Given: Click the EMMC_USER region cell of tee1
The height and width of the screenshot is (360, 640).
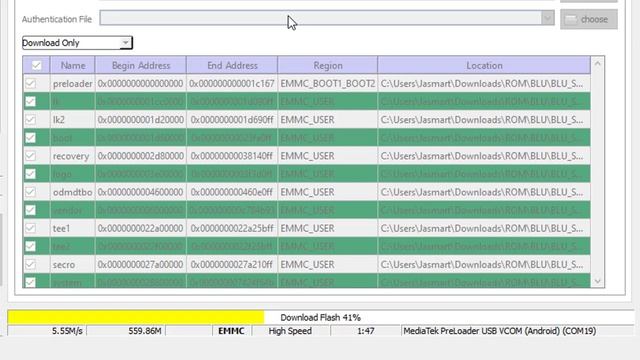Looking at the screenshot, I should (328, 228).
